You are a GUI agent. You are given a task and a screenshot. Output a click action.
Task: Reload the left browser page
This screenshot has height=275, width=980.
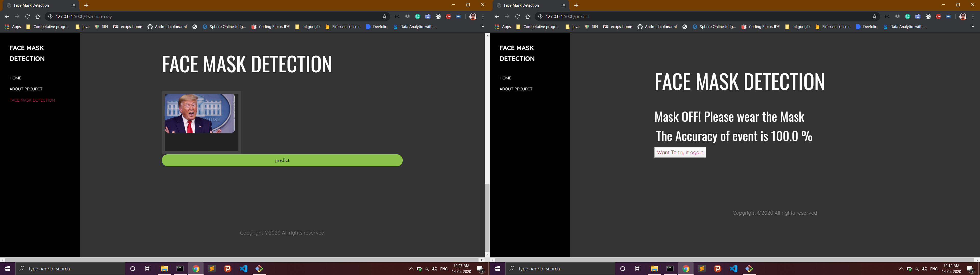coord(27,16)
